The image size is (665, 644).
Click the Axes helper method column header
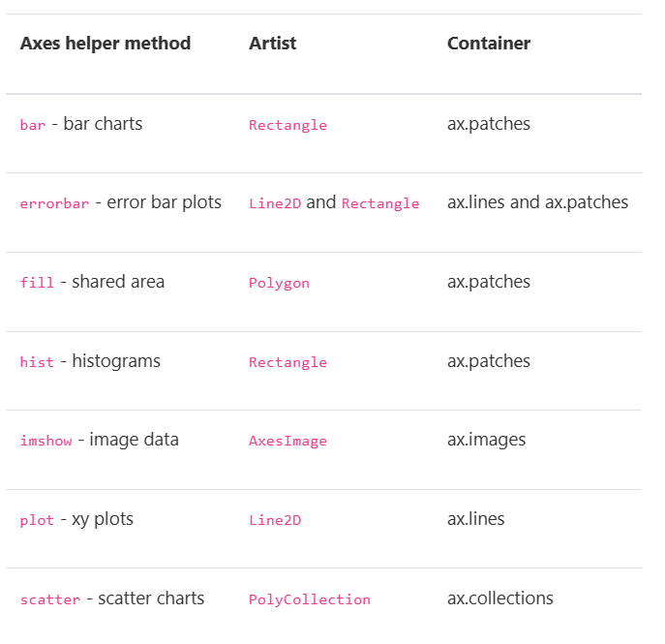(106, 44)
